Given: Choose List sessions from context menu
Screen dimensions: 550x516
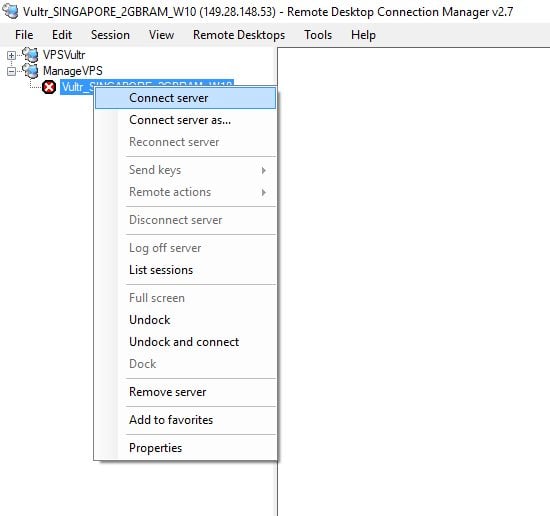Looking at the screenshot, I should click(185, 270).
